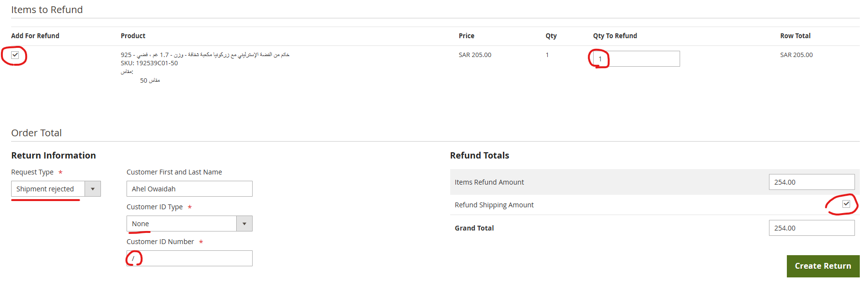Image resolution: width=868 pixels, height=289 pixels.
Task: Click the Create Return button
Action: click(x=823, y=266)
